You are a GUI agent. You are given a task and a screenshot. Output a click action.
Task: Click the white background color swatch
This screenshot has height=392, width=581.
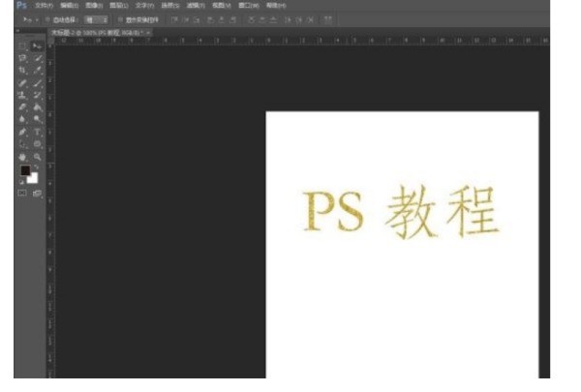point(33,178)
